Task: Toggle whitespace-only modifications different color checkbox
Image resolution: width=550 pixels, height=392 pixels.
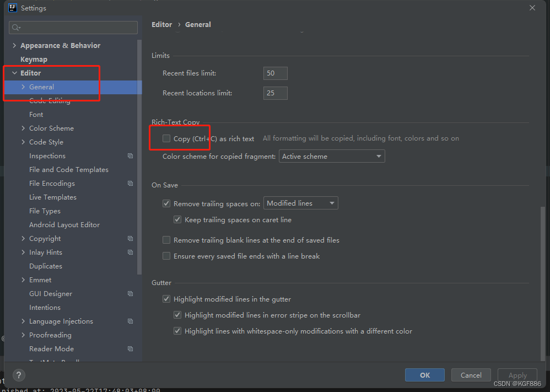Action: point(177,331)
